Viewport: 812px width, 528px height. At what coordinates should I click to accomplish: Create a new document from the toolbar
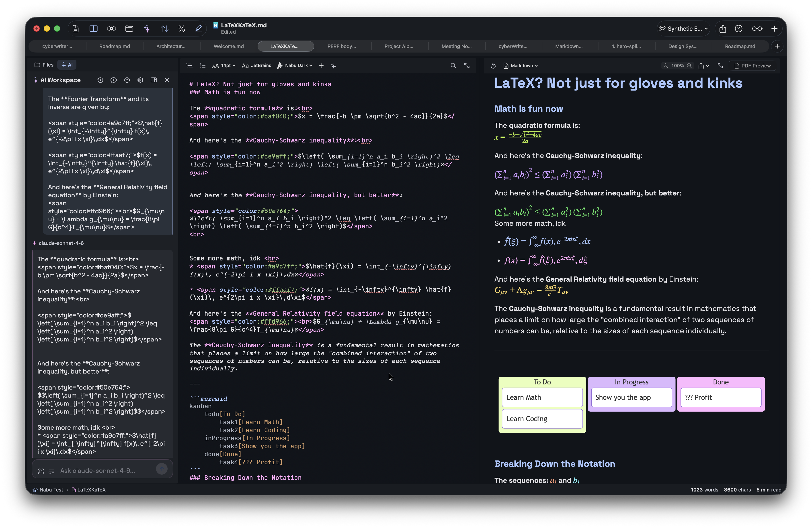coord(76,29)
